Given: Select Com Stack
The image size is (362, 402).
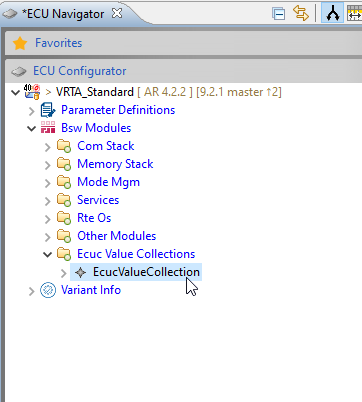Looking at the screenshot, I should point(106,146).
